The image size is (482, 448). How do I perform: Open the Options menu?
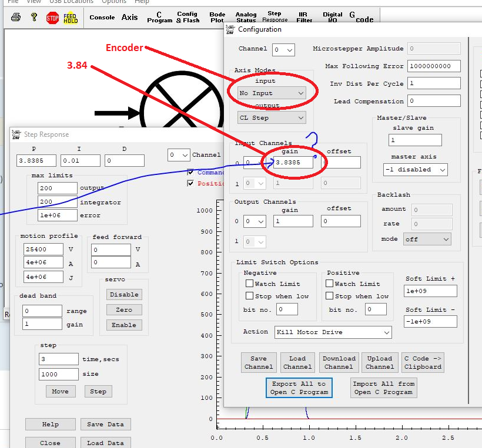click(x=114, y=2)
